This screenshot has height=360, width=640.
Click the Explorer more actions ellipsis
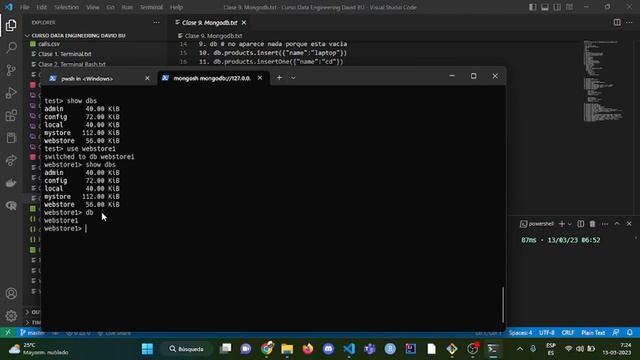(156, 22)
